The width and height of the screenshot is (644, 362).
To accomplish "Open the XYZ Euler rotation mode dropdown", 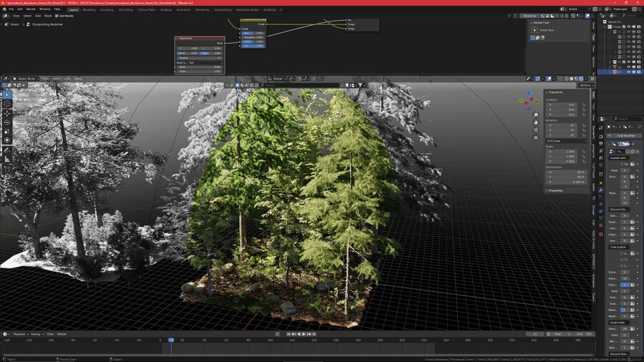I will 562,141.
